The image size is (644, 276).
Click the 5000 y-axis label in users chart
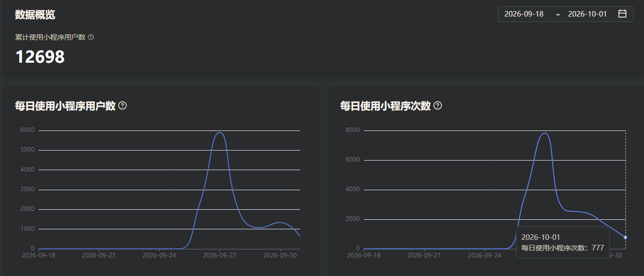(27, 150)
